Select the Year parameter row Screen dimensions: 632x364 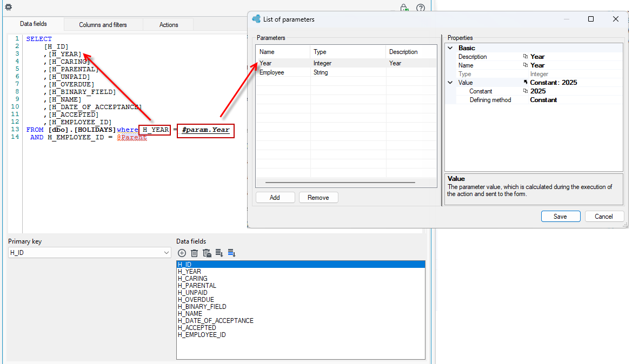click(x=346, y=63)
